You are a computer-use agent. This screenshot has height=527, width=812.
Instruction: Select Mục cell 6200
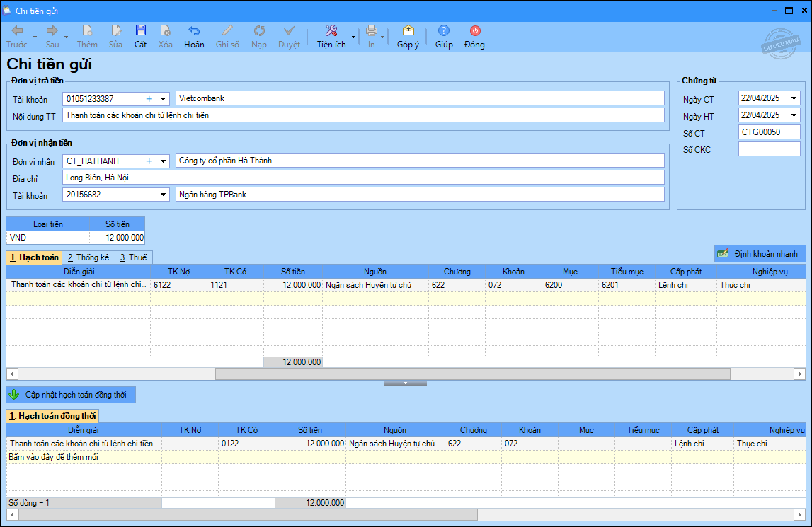[570, 285]
